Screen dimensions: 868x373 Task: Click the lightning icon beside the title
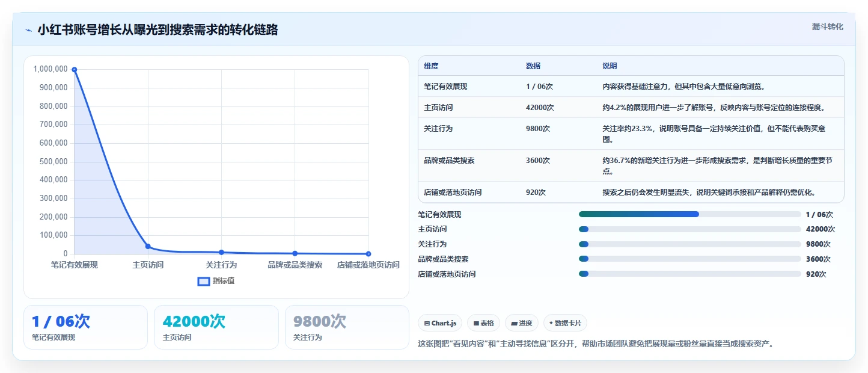pos(28,30)
